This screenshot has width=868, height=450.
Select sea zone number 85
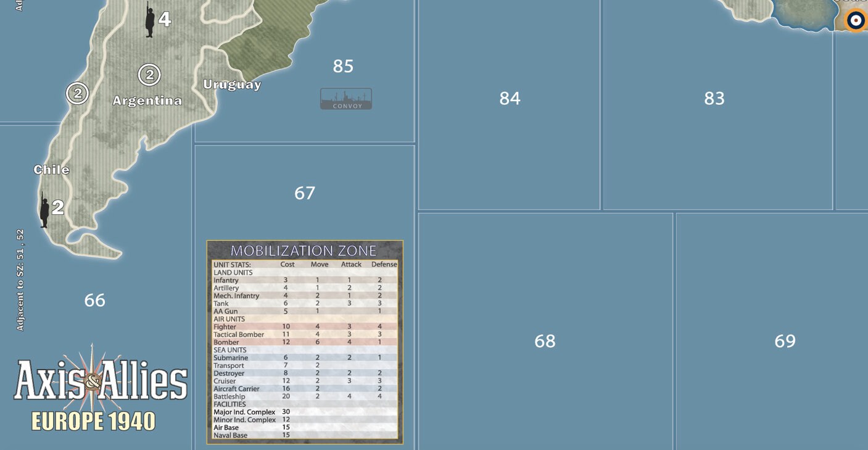[343, 66]
